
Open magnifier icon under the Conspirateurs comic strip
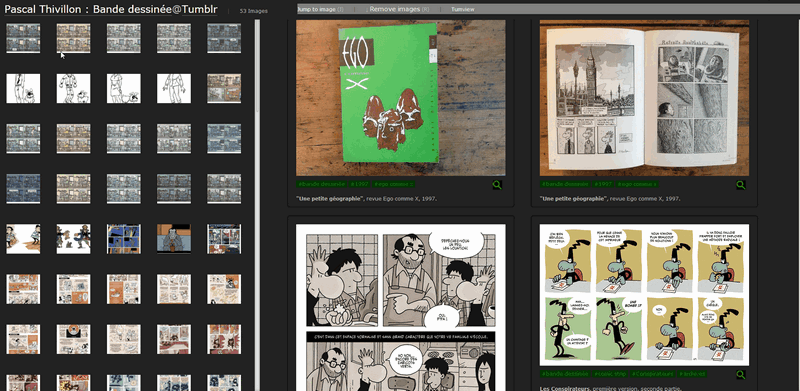pyautogui.click(x=741, y=375)
